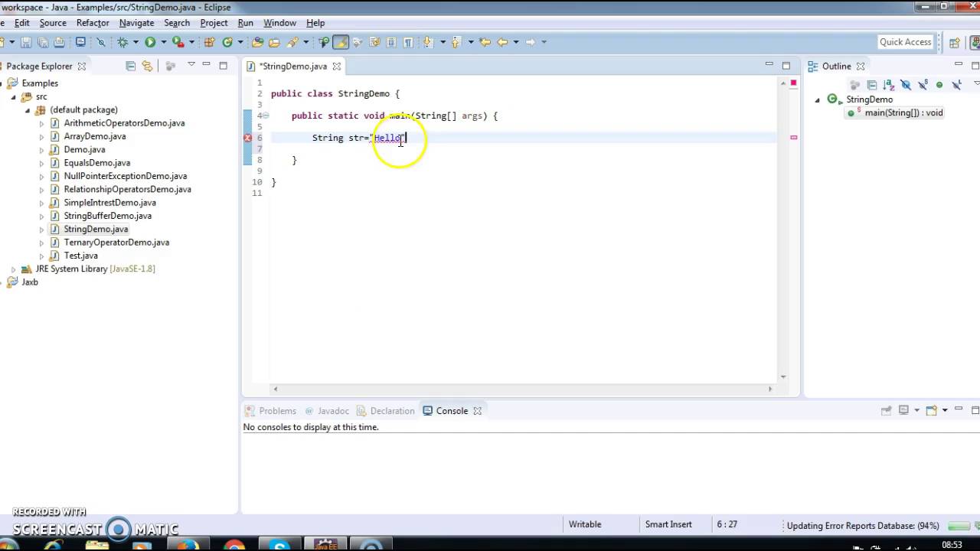Switch to the Declaration tab
The height and width of the screenshot is (551, 980).
(385, 411)
